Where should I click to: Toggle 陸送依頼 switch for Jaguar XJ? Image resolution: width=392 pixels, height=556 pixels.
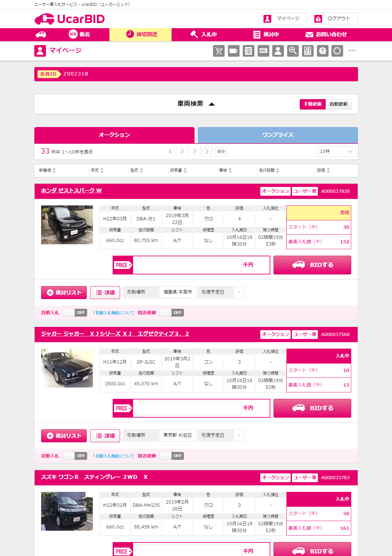[172, 456]
